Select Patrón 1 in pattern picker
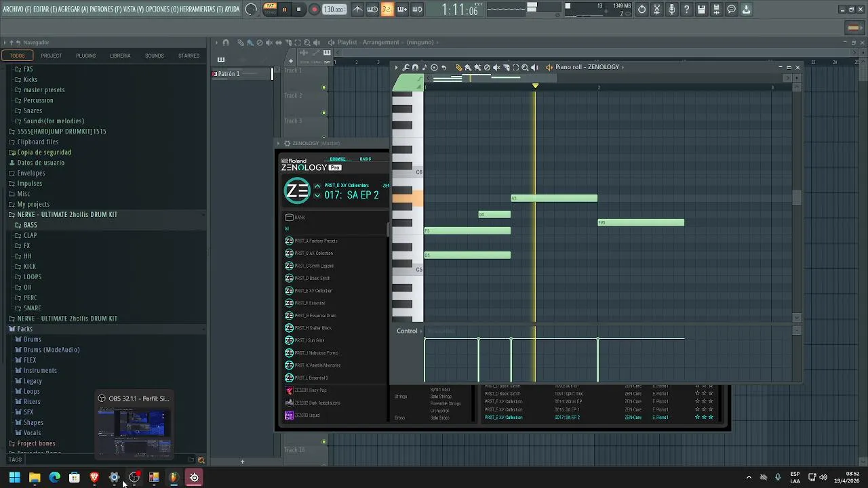 [241, 73]
